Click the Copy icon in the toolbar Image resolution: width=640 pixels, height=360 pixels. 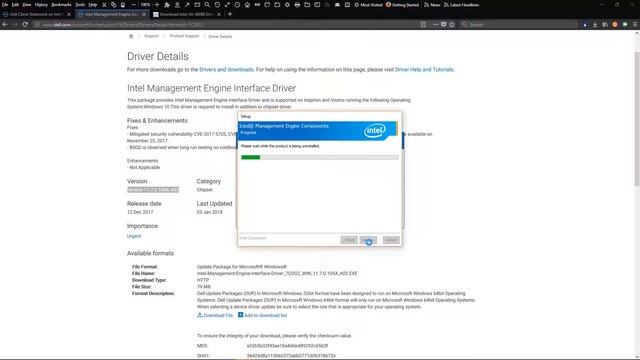[x=113, y=5]
